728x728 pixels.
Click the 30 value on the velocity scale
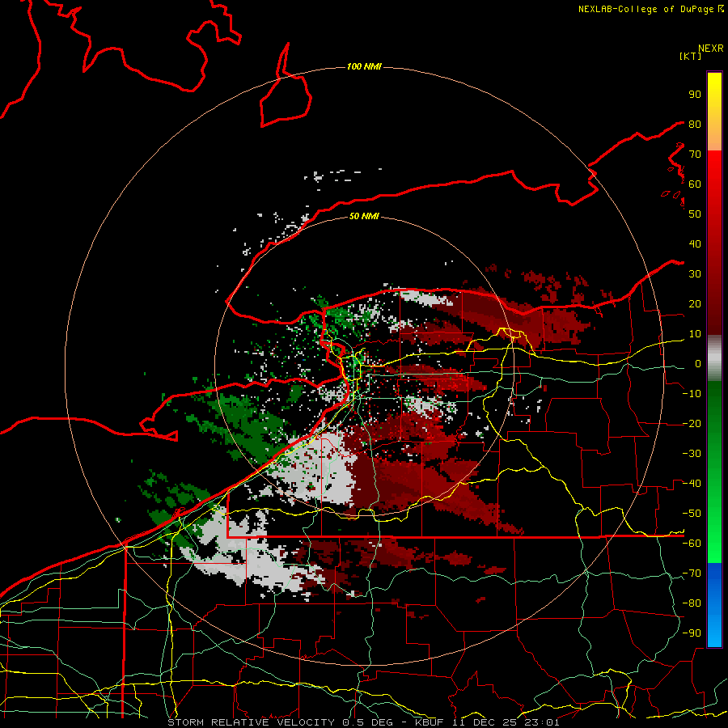point(695,274)
